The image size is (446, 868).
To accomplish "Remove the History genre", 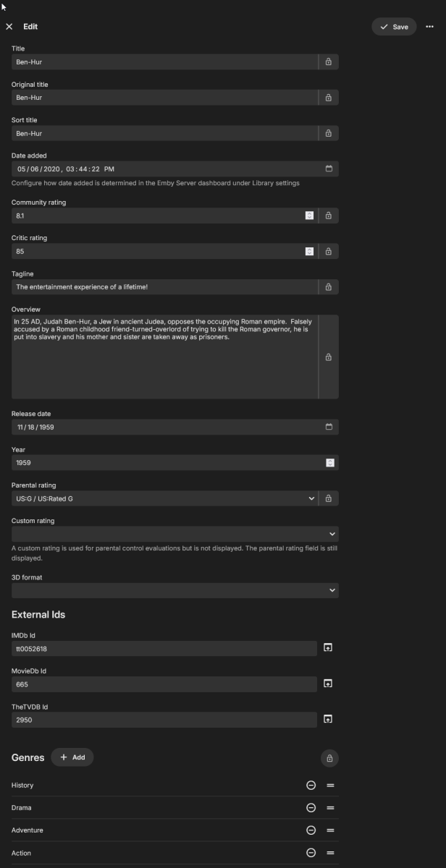I will (x=310, y=785).
